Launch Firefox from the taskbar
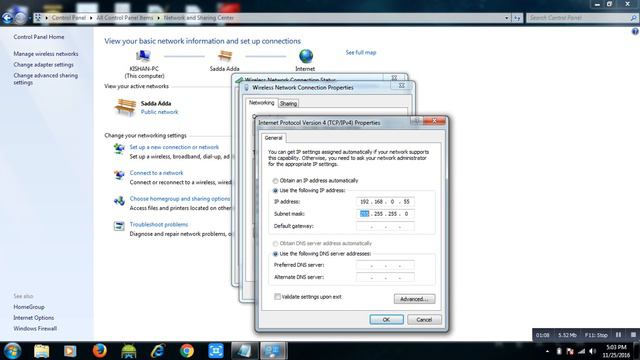Image resolution: width=640 pixels, height=360 pixels. point(100,351)
